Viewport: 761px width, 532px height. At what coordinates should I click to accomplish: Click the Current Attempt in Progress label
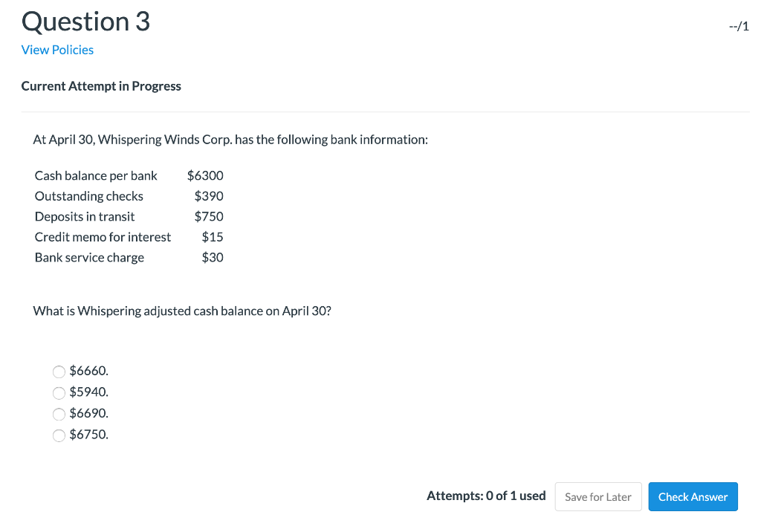coord(101,85)
